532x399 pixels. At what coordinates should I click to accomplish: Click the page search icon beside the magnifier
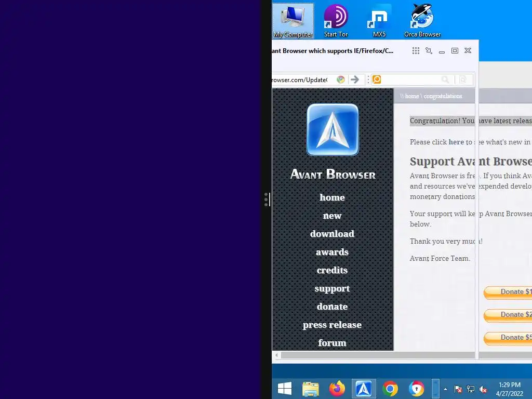tap(463, 79)
